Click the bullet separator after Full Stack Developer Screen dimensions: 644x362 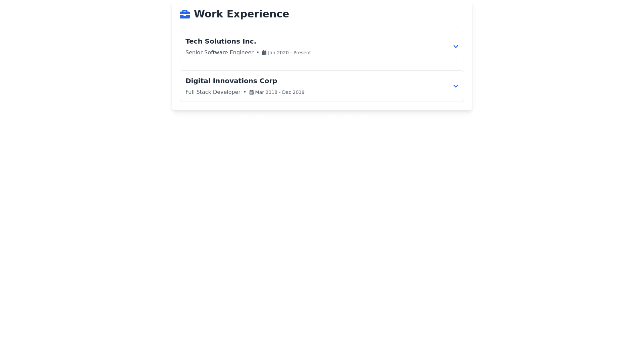pos(245,92)
